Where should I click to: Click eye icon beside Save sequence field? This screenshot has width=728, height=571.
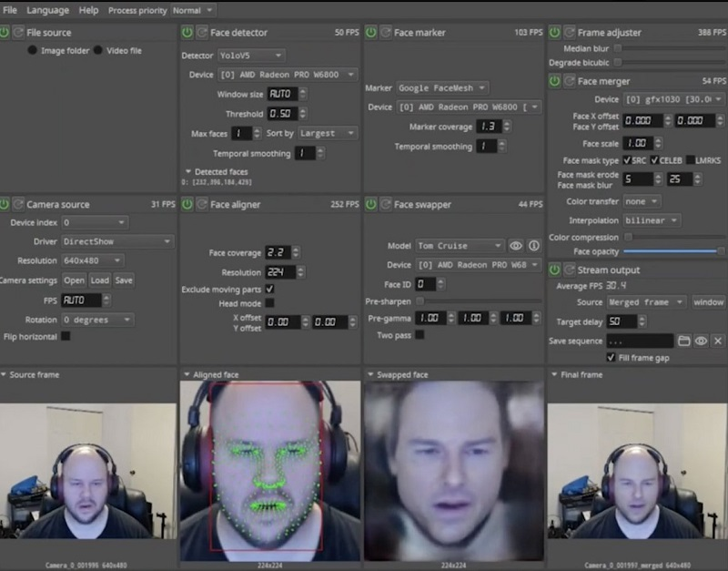pos(701,341)
